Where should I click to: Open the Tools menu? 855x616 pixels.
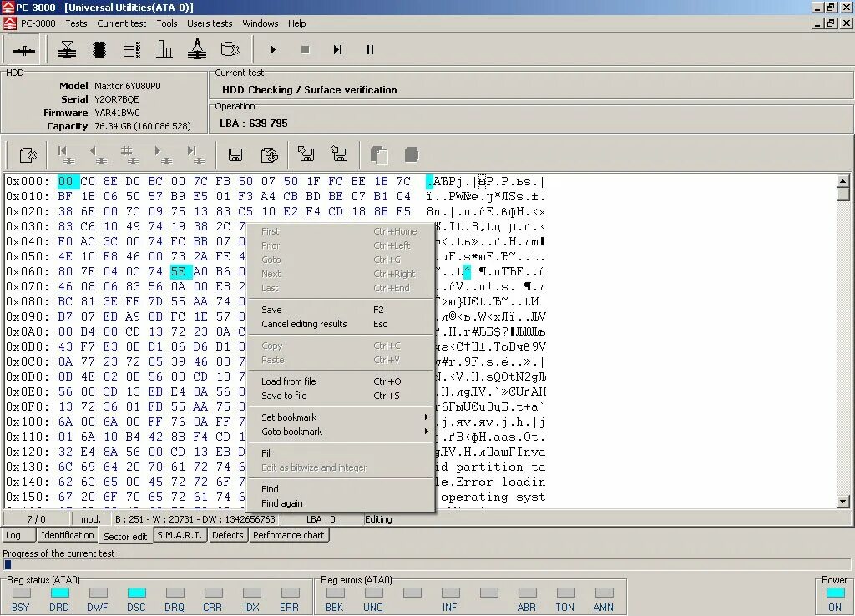[x=167, y=23]
